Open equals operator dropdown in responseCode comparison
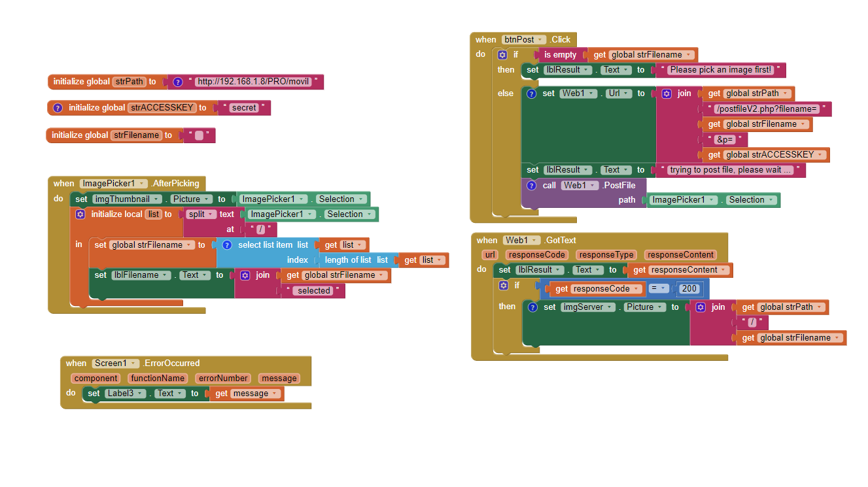This screenshot has height=487, width=868. 659,289
